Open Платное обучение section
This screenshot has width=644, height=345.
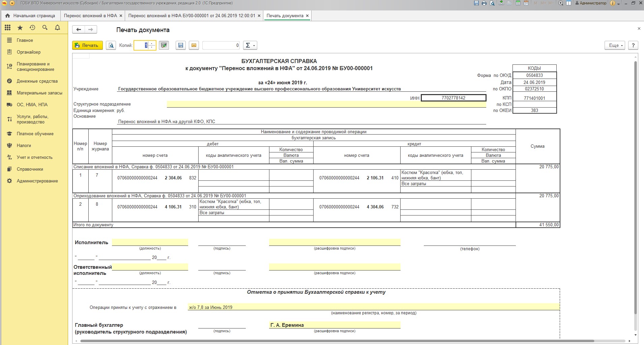coord(34,134)
